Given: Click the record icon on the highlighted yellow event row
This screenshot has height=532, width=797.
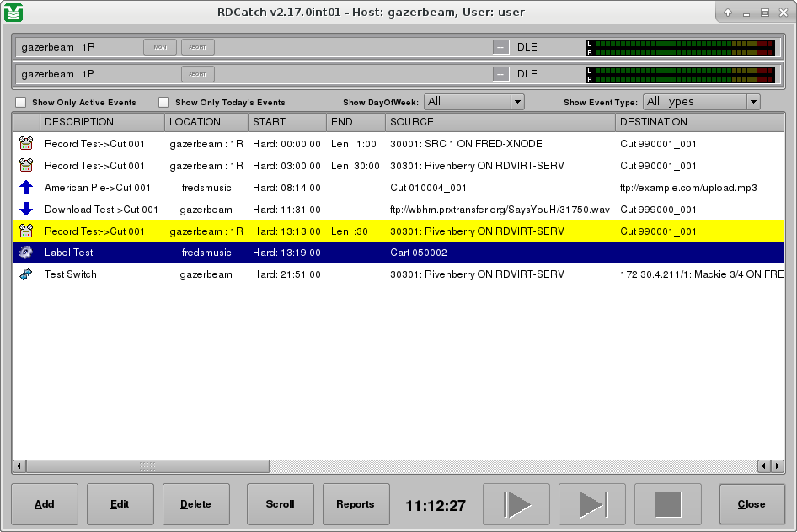Looking at the screenshot, I should pos(25,231).
